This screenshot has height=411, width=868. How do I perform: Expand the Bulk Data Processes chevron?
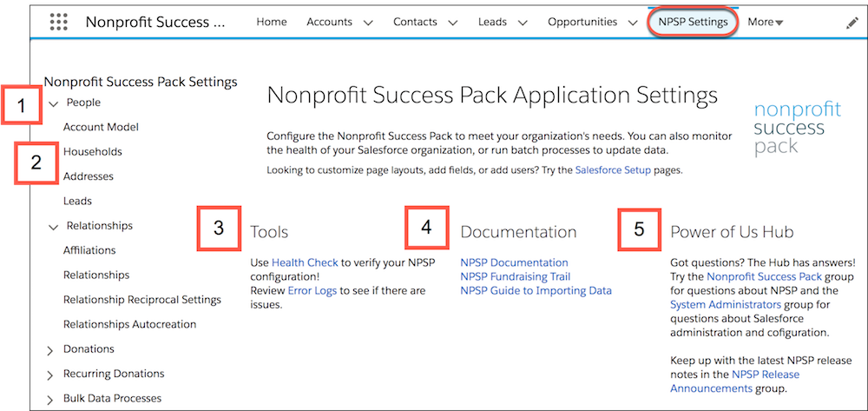click(x=50, y=400)
